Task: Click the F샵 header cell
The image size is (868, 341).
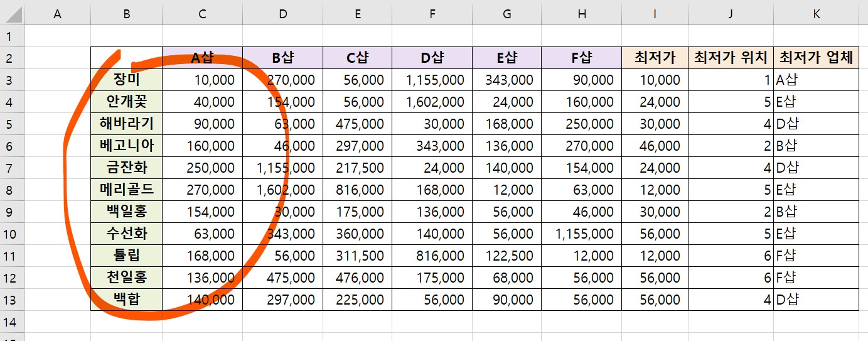Action: click(582, 58)
